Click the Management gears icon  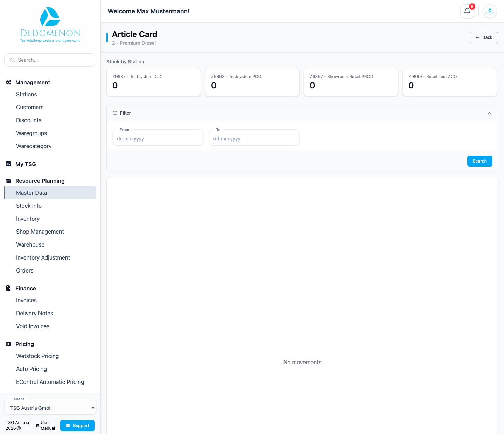tap(8, 82)
